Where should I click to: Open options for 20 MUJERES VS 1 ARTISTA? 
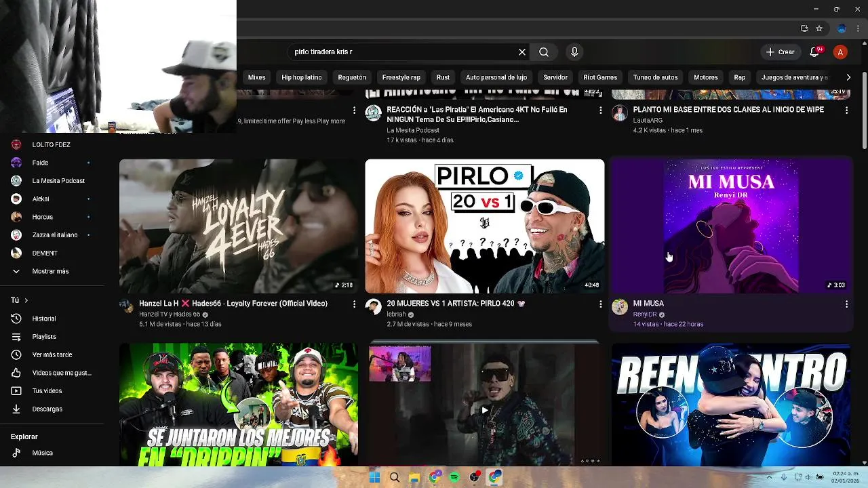(600, 304)
